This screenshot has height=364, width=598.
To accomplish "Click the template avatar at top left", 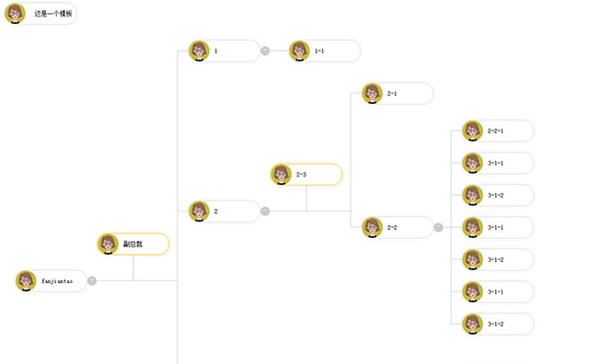I will pyautogui.click(x=15, y=14).
